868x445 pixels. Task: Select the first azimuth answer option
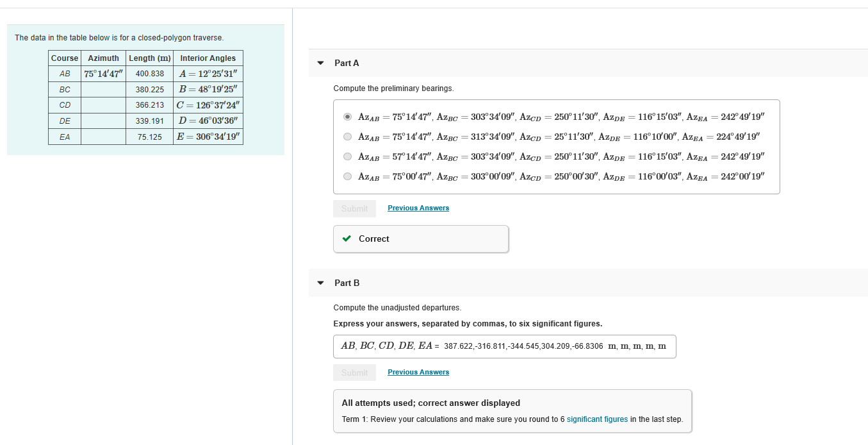point(347,116)
